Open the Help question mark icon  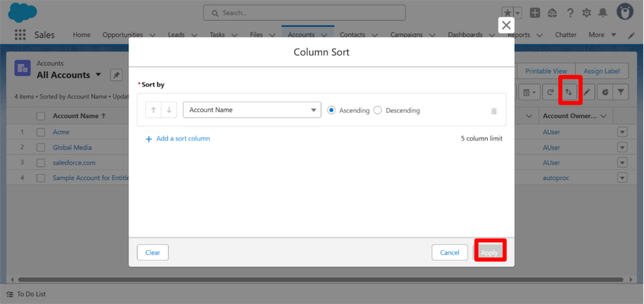point(570,13)
